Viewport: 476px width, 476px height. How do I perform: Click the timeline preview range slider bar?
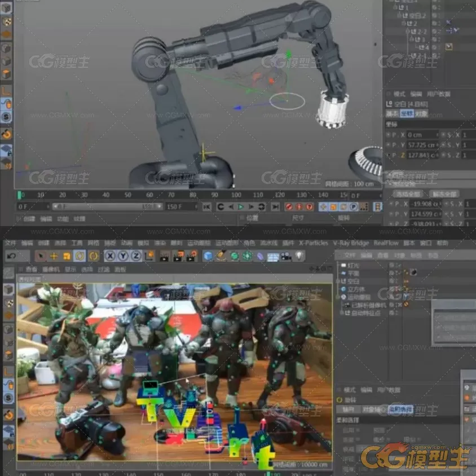pyautogui.click(x=107, y=207)
